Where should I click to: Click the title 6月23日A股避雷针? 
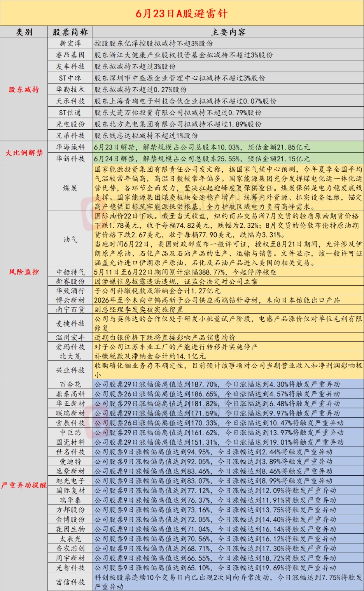point(182,14)
